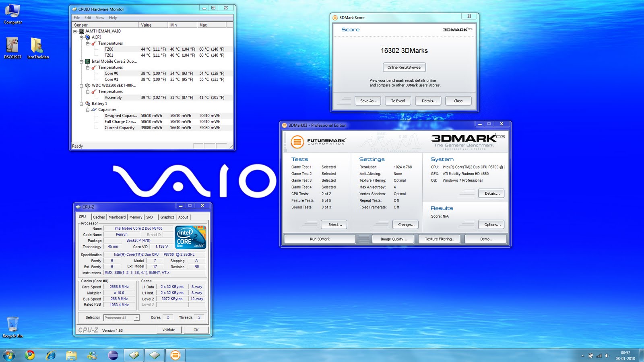
Task: Open Windows Live Messenger in the taskbar
Action: [92, 355]
